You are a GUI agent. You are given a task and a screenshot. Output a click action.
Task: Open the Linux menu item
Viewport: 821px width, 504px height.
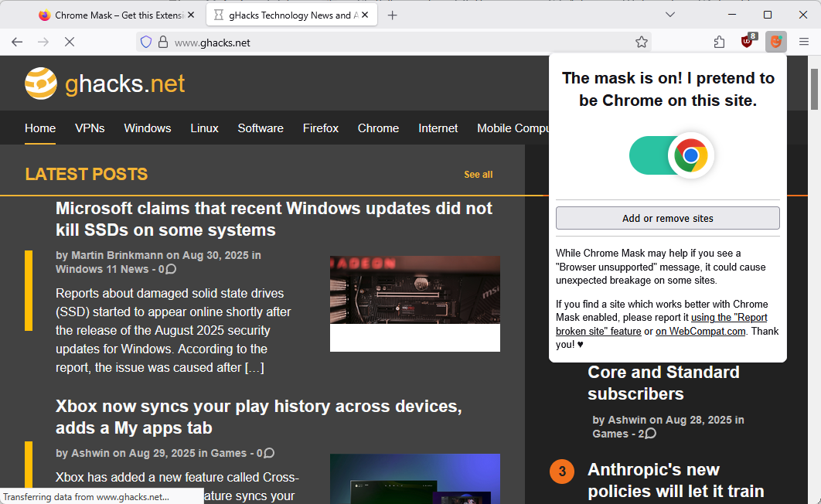pyautogui.click(x=204, y=128)
